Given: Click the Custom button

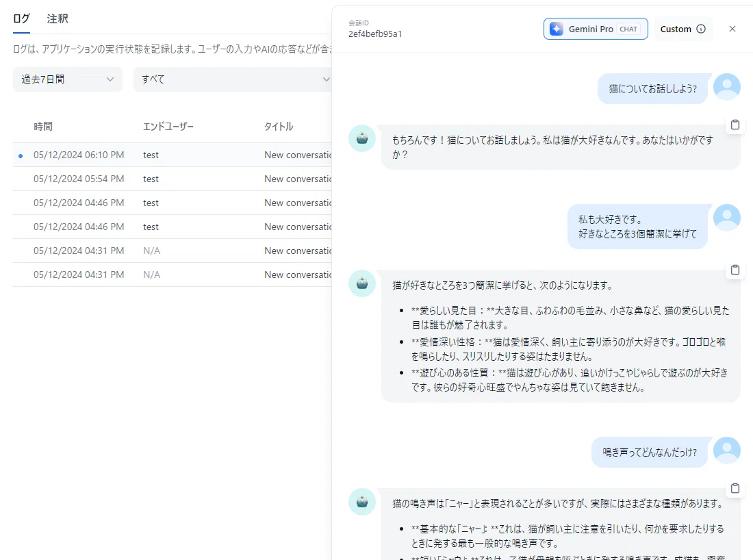Looking at the screenshot, I should point(683,29).
